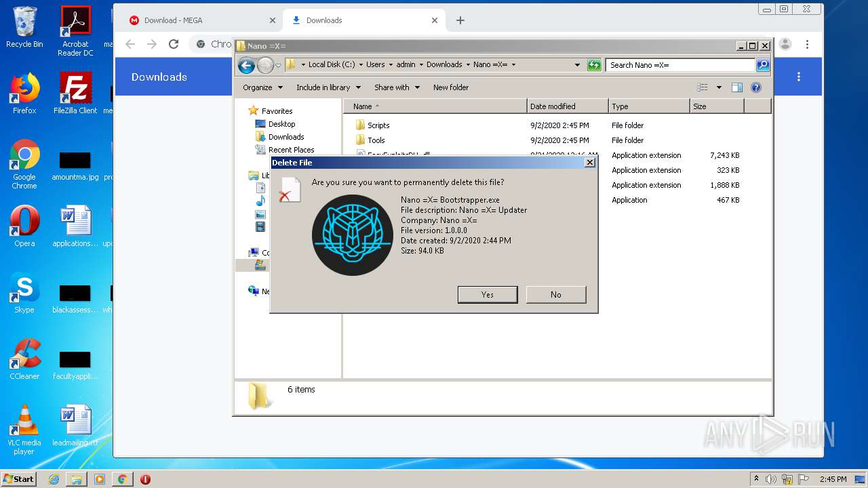
Task: Select the Tools folder
Action: (376, 140)
